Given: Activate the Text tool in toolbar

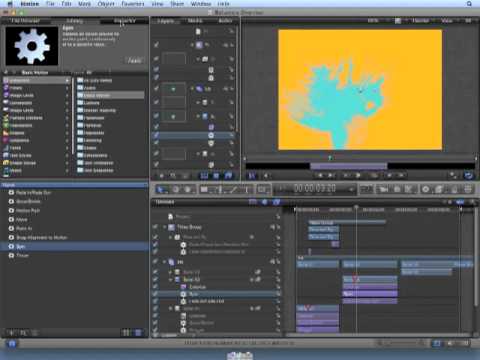Looking at the screenshot, I should click(247, 189).
